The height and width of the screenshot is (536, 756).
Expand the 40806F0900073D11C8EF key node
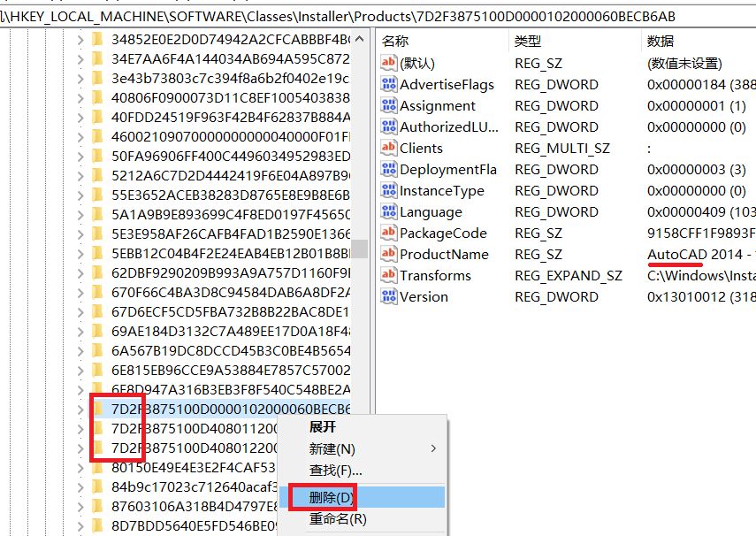pyautogui.click(x=80, y=97)
